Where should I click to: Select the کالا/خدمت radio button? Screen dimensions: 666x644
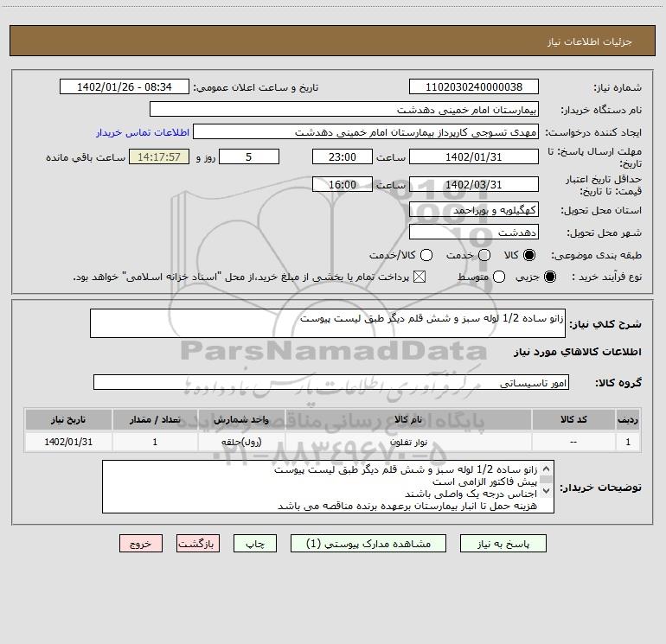coord(426,255)
